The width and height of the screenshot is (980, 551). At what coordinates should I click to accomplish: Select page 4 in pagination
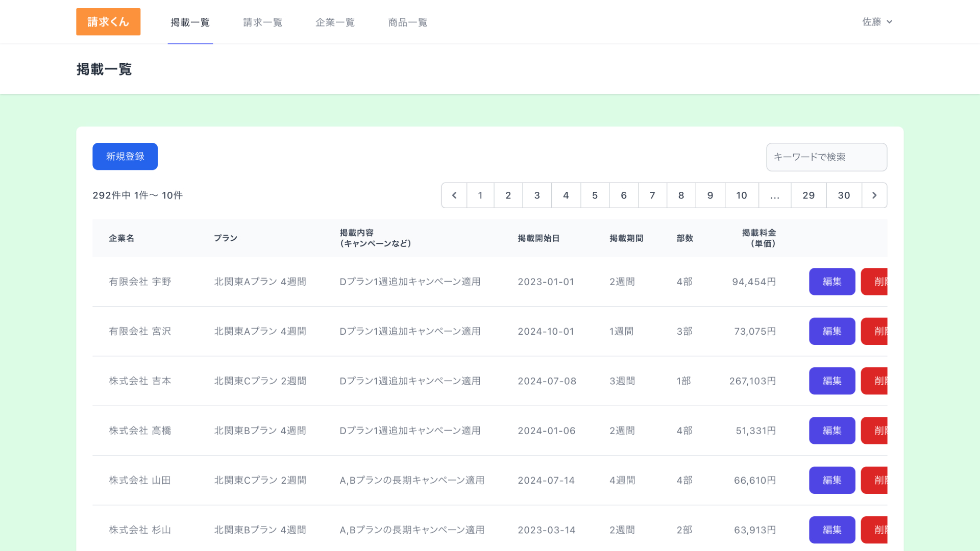(x=566, y=195)
